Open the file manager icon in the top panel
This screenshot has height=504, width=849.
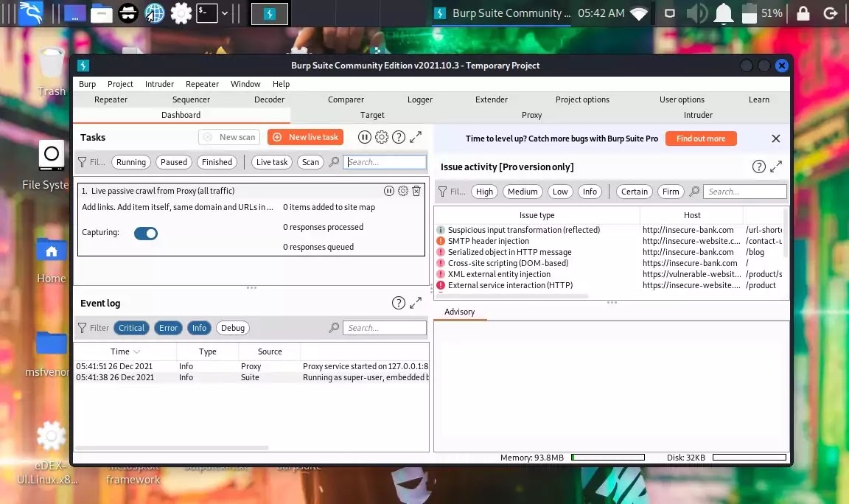[x=101, y=13]
